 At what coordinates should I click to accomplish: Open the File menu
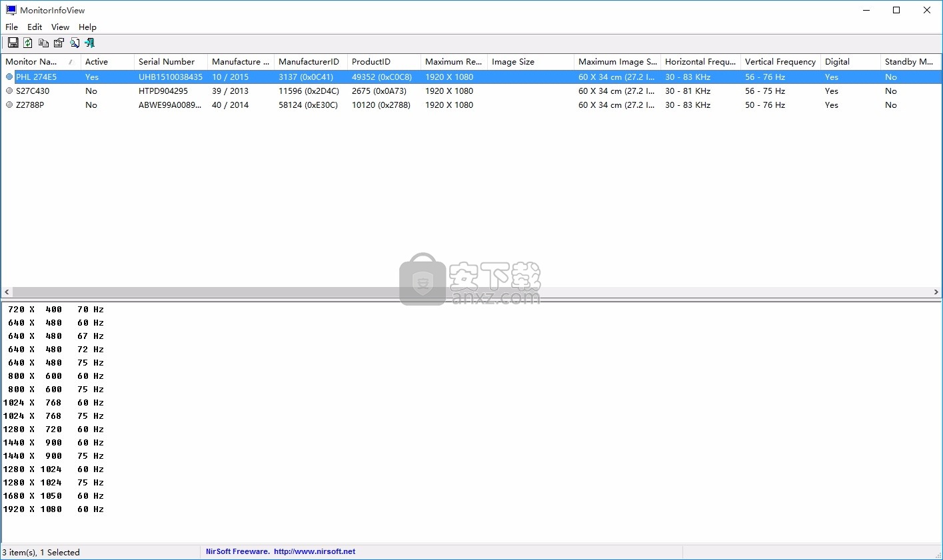point(12,27)
